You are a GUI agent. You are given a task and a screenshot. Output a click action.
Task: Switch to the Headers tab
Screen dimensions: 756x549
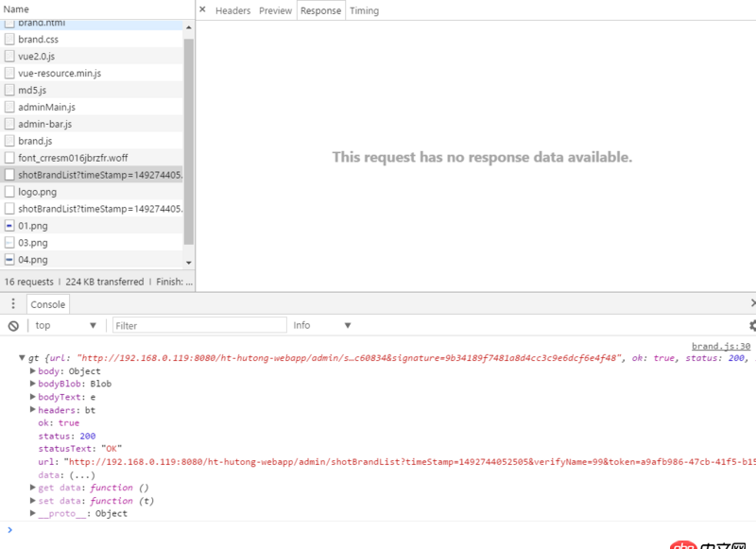(232, 10)
